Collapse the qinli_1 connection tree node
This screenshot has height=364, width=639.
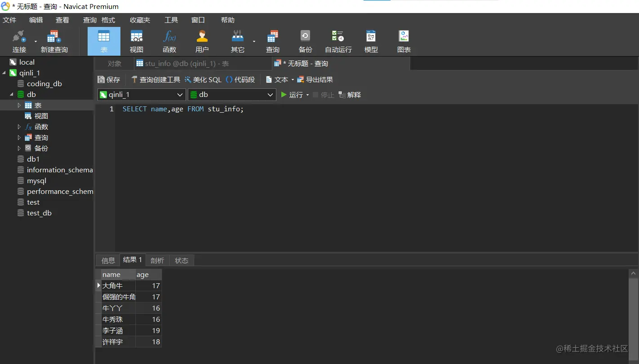tap(4, 73)
